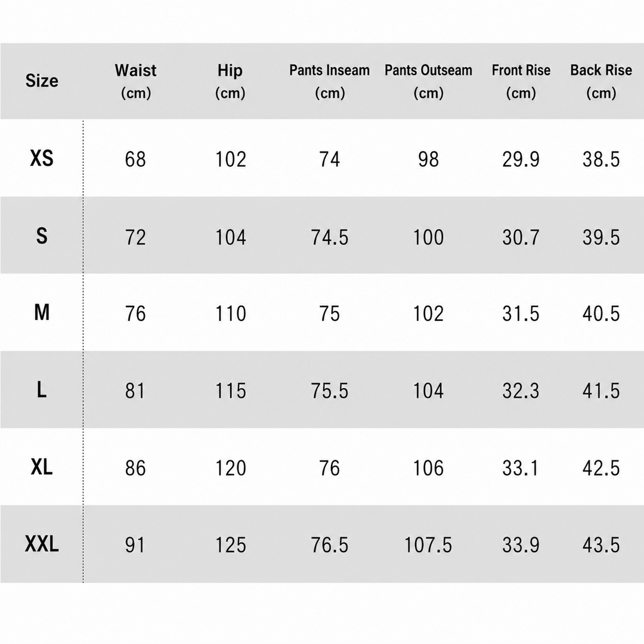Image resolution: width=644 pixels, height=644 pixels.
Task: Click the S inseam value 74.5
Action: 330,237
